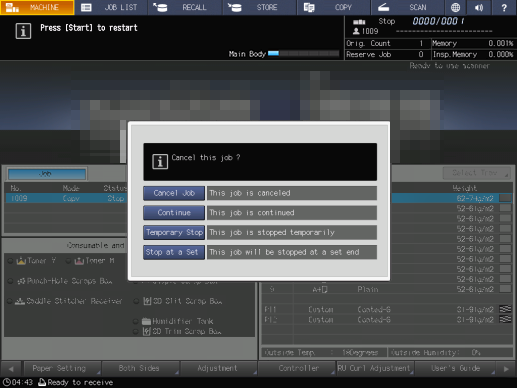
Task: Select job 1009 row in job list
Action: pyautogui.click(x=66, y=198)
